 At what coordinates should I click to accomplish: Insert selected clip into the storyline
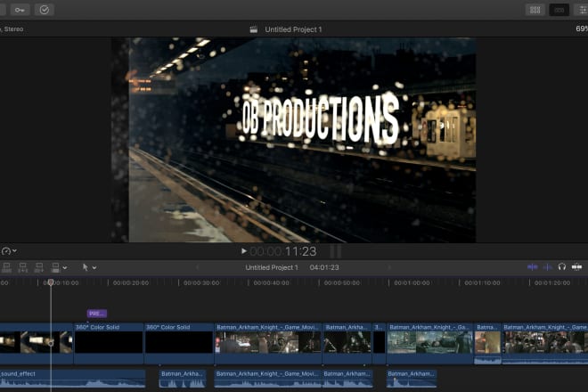(x=22, y=267)
